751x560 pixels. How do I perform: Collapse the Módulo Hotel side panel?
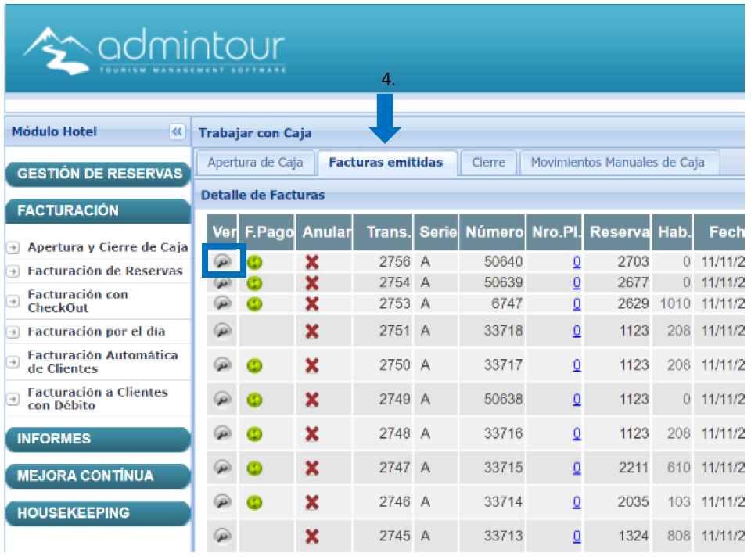tap(176, 132)
